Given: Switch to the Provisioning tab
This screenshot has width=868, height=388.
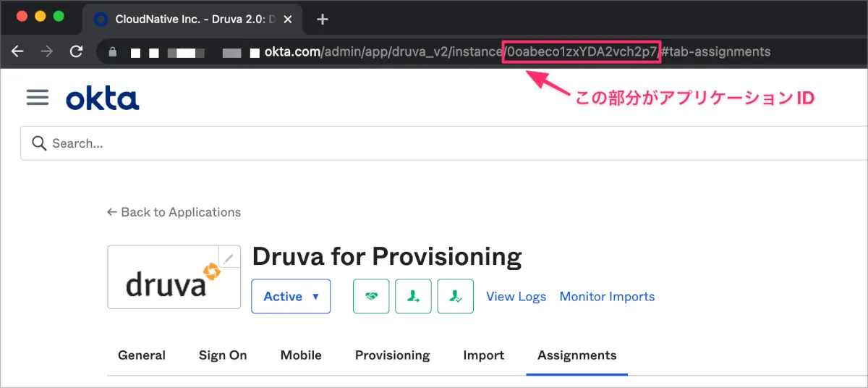Looking at the screenshot, I should pos(392,355).
